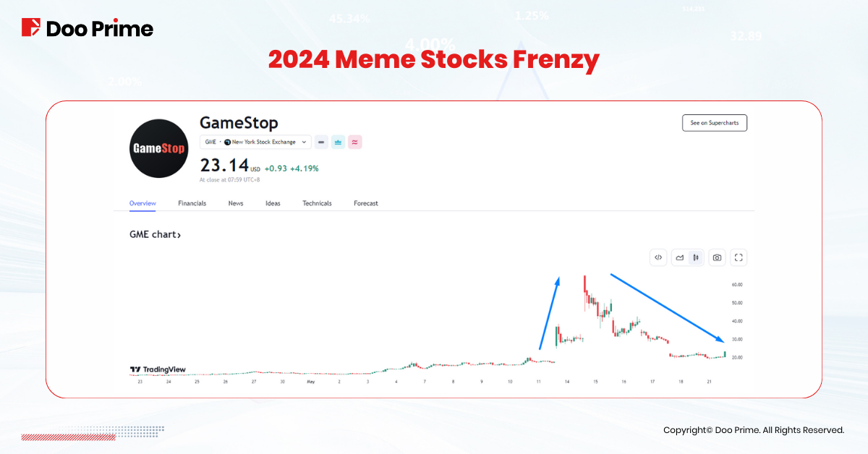Switch to the Financials tab
This screenshot has width=868, height=454.
pos(192,203)
